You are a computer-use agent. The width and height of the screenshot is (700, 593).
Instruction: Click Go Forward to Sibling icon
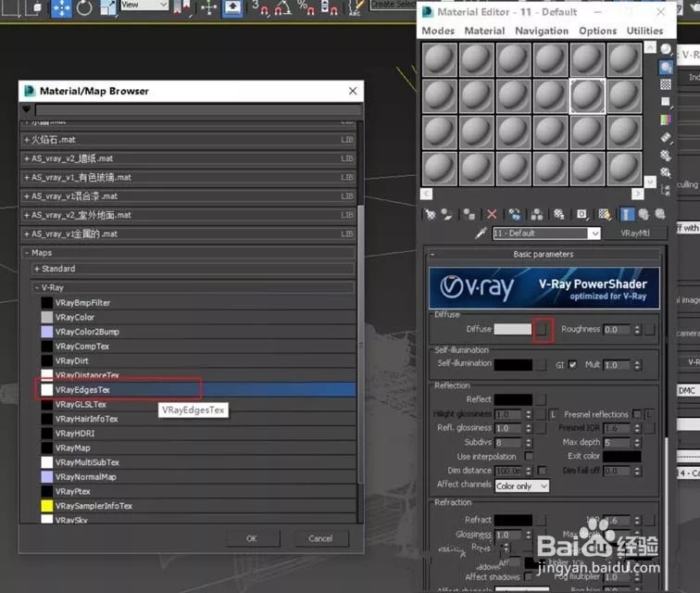[660, 214]
